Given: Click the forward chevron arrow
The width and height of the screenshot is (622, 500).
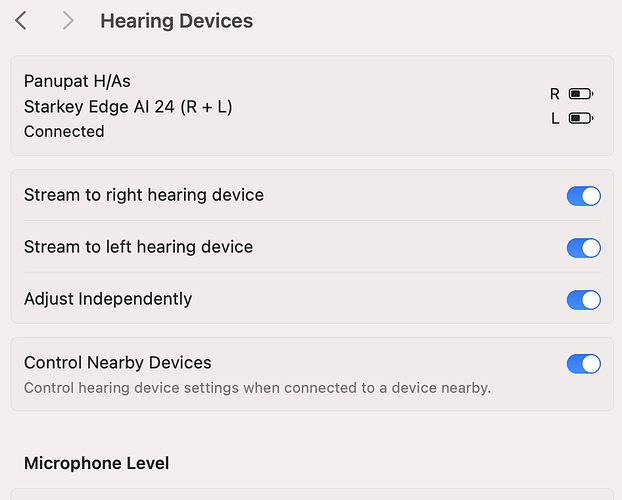Looking at the screenshot, I should tap(68, 20).
